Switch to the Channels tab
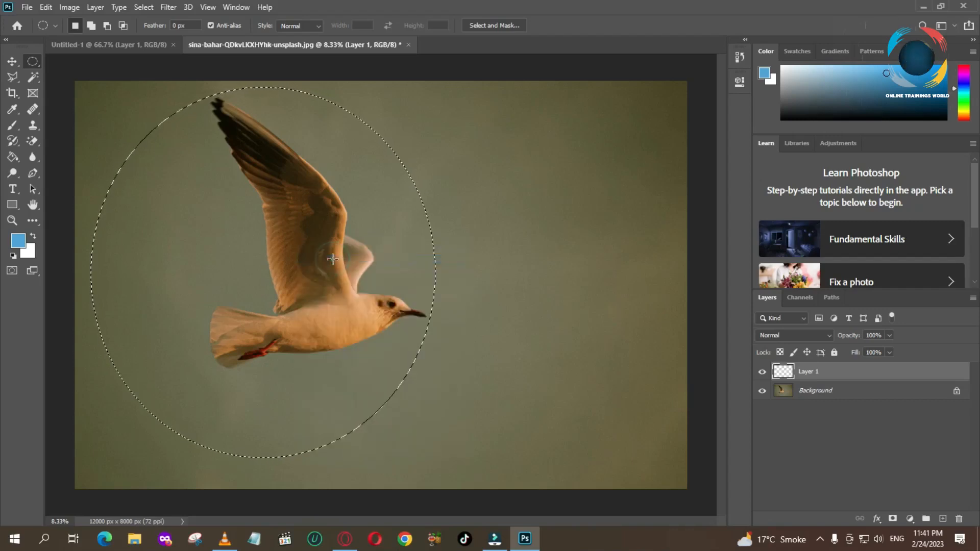Viewport: 980px width, 551px height. [800, 297]
